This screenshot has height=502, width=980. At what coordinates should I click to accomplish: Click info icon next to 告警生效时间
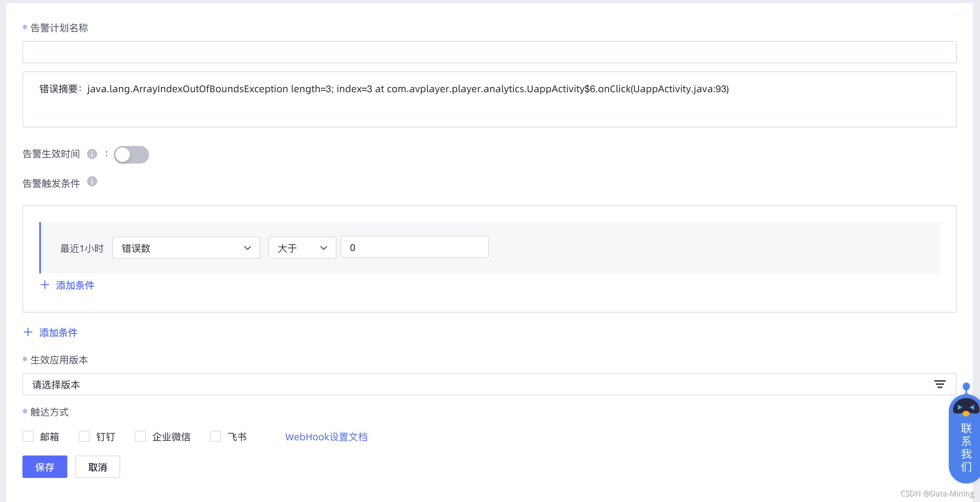point(92,154)
